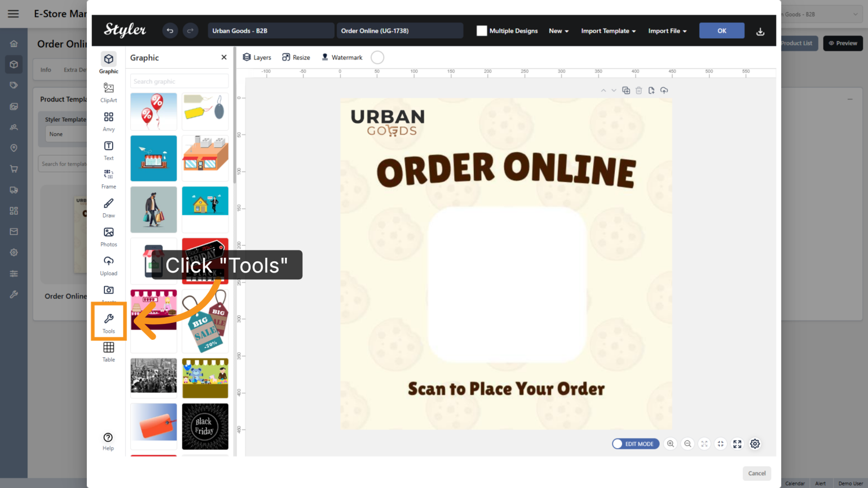Open the Upload tool
Image resolution: width=868 pixels, height=488 pixels.
tap(109, 265)
